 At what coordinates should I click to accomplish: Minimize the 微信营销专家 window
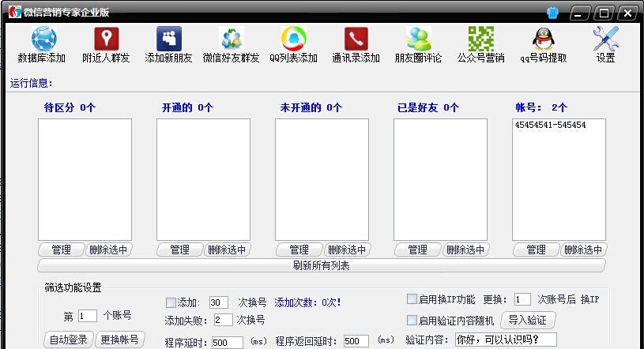(578, 13)
